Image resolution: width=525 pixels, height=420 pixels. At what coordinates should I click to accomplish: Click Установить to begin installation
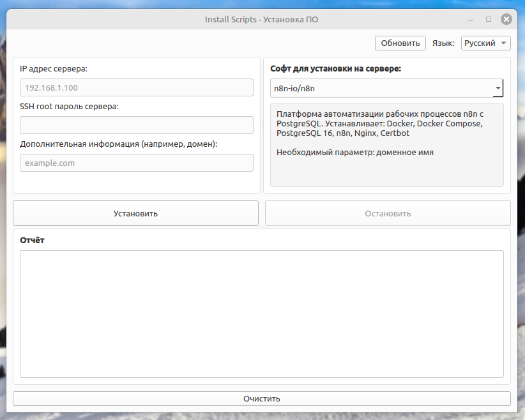click(x=135, y=213)
